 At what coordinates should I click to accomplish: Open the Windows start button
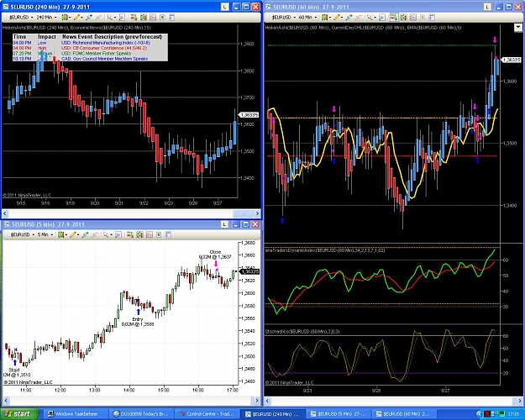coord(19,414)
